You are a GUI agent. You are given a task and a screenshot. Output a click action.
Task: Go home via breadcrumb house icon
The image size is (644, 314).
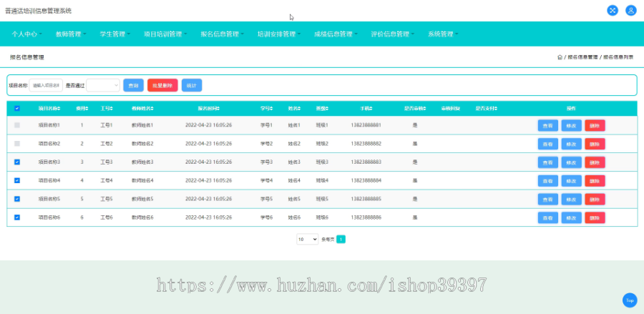tap(560, 57)
